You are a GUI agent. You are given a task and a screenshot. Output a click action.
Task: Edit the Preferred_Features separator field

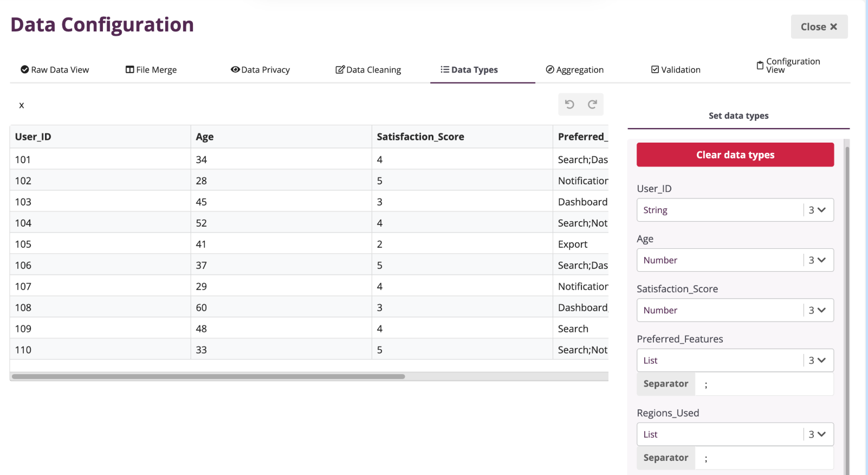(x=764, y=384)
